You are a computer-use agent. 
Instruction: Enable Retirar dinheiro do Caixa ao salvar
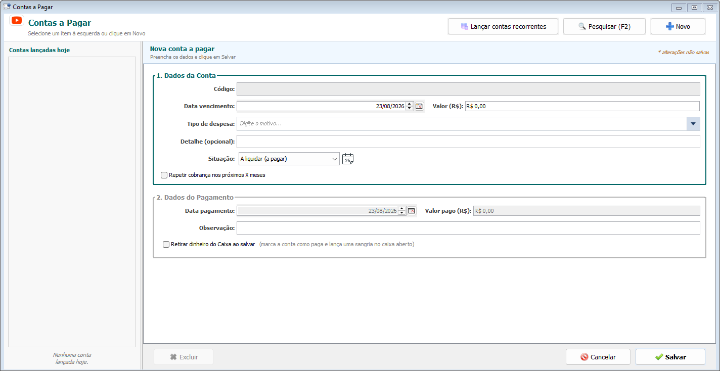coord(166,245)
